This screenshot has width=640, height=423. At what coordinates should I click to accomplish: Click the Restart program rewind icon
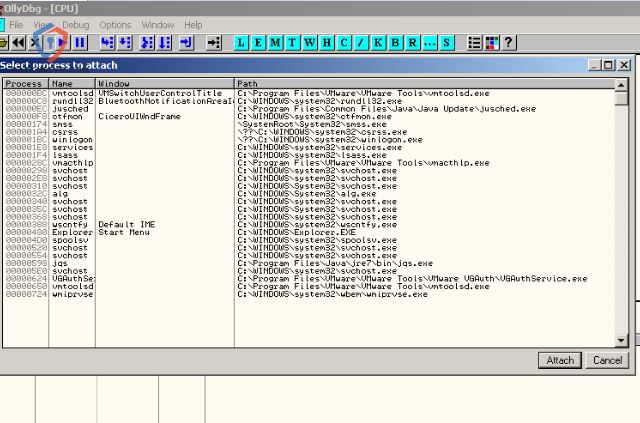18,43
